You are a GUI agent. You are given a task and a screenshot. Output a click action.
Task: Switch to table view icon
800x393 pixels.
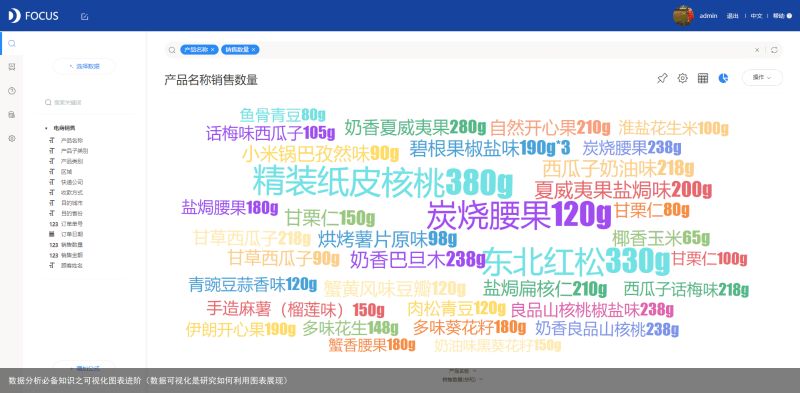coord(703,78)
